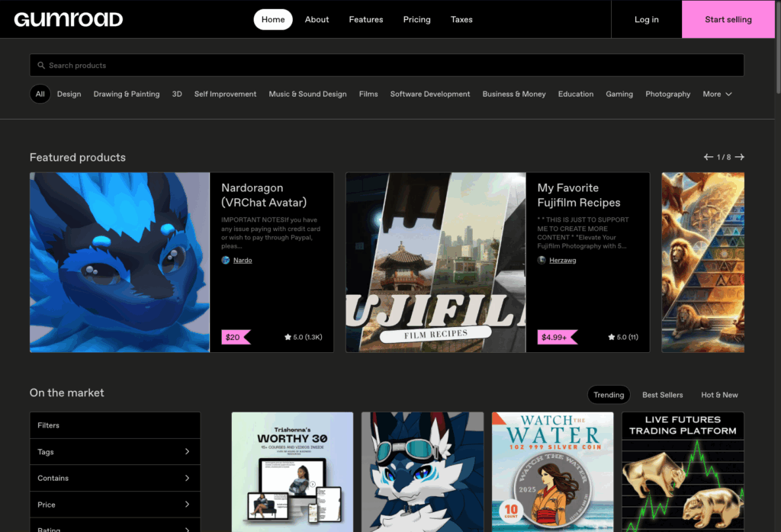
Task: Open the Fujifilm film recipes thumbnail
Action: point(435,262)
